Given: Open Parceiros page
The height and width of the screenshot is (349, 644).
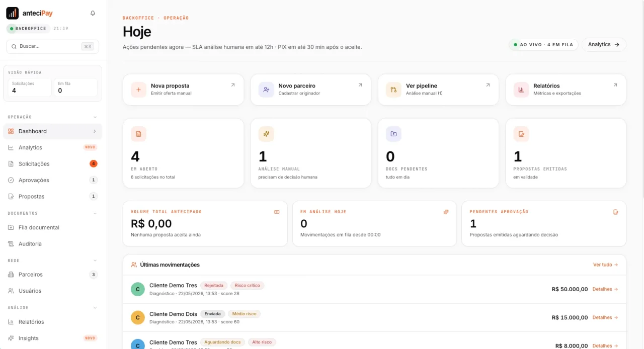Looking at the screenshot, I should pyautogui.click(x=52, y=275).
